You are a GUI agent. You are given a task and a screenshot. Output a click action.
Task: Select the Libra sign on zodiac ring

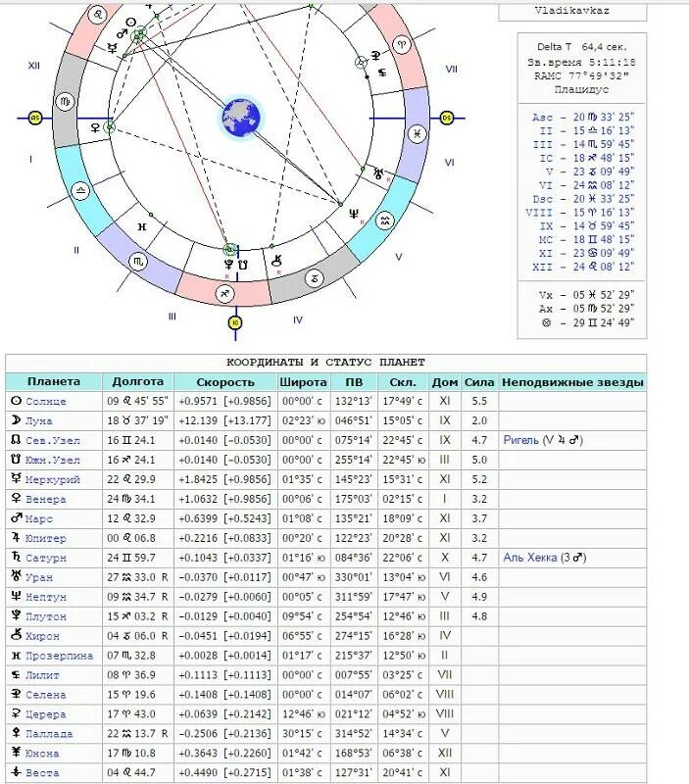pyautogui.click(x=80, y=191)
